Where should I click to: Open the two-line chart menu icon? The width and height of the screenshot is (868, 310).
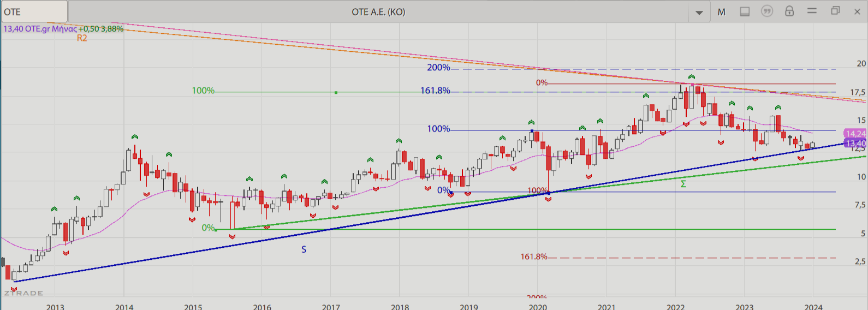click(x=812, y=11)
